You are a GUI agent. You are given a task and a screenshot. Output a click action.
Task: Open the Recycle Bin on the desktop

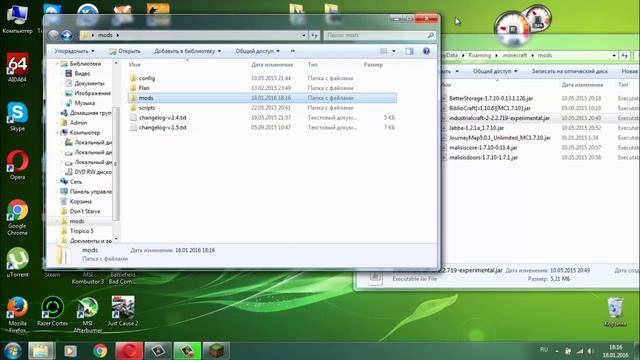(x=615, y=312)
